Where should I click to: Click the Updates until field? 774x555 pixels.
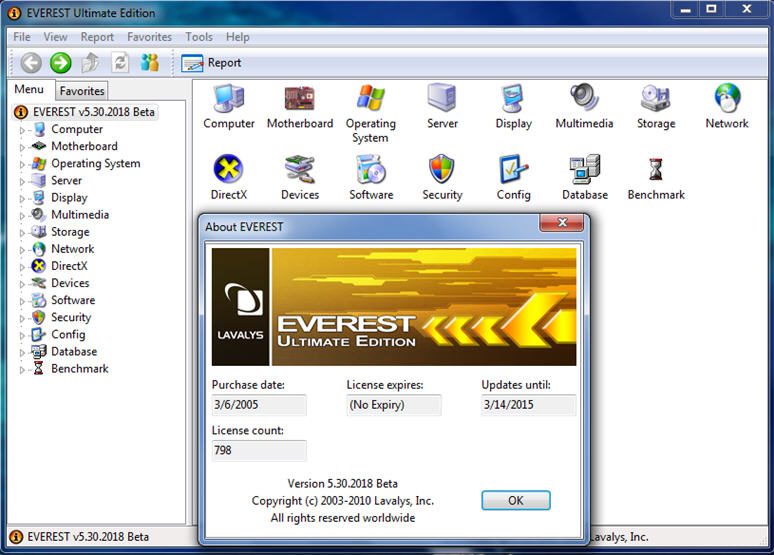coord(528,405)
